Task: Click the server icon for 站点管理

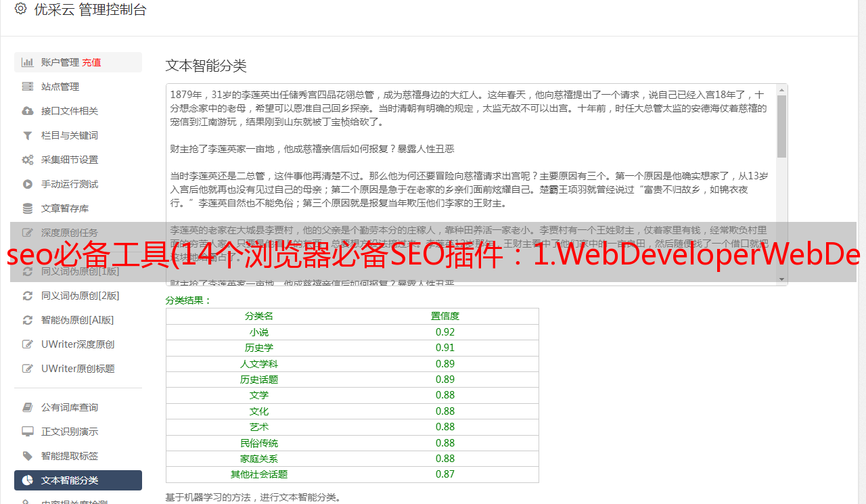Action: tap(28, 87)
